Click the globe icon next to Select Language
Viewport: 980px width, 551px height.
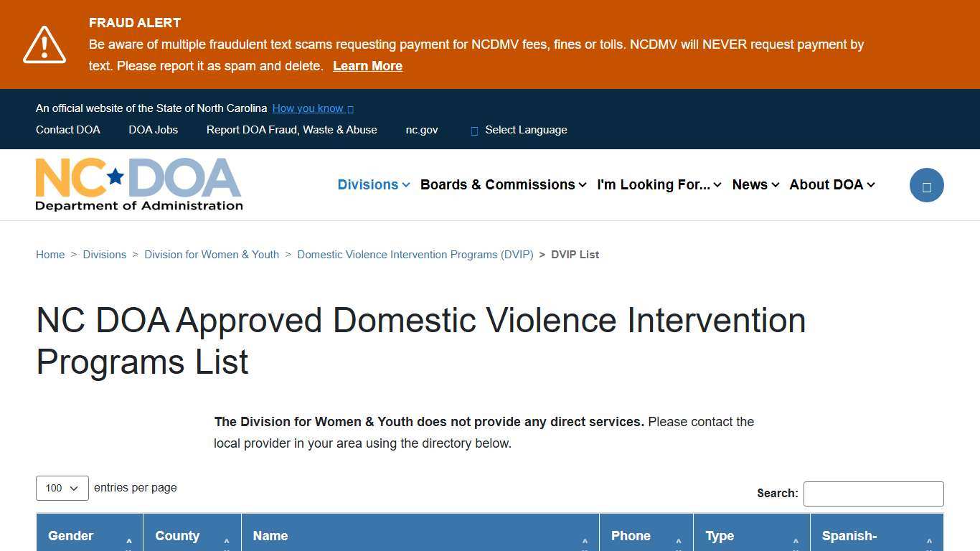[x=474, y=130]
